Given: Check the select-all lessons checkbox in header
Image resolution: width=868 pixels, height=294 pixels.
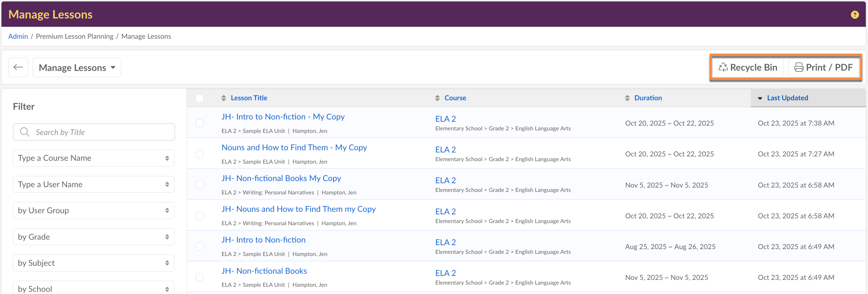Looking at the screenshot, I should click(x=200, y=98).
